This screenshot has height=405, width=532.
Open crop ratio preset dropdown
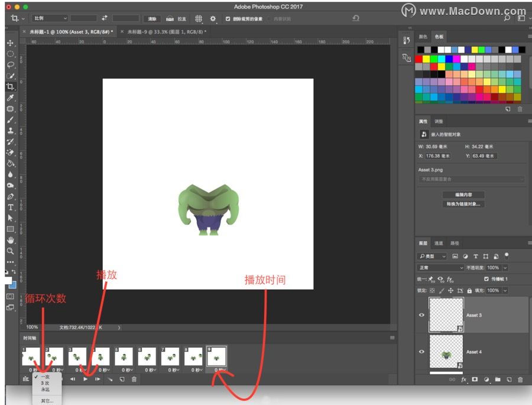pos(50,18)
